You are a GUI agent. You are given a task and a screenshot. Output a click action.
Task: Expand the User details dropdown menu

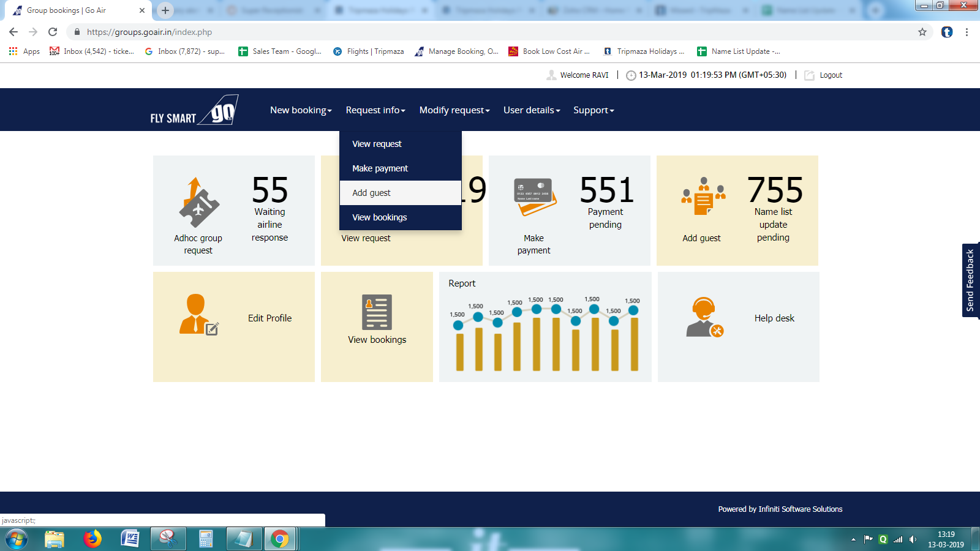[532, 110]
